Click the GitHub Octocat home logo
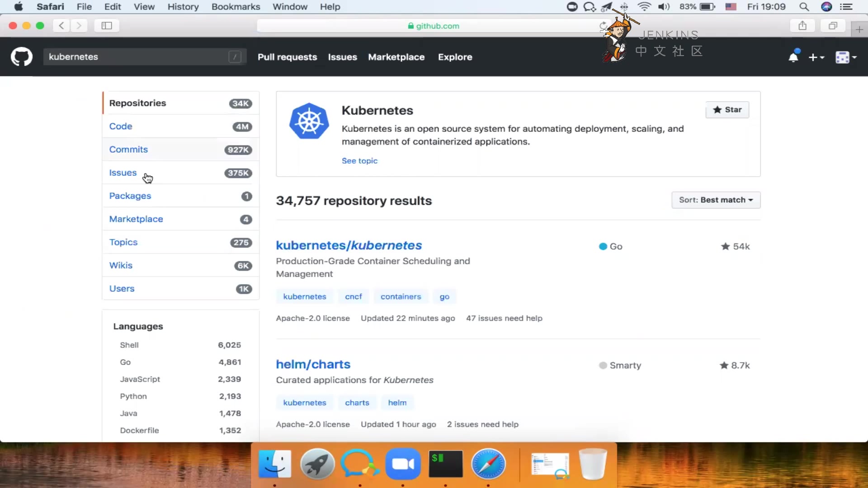This screenshot has width=868, height=488. [21, 57]
